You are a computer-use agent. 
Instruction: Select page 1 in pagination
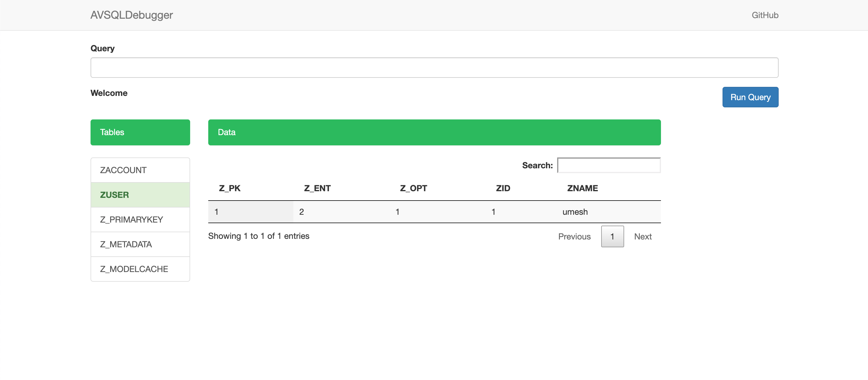click(612, 237)
